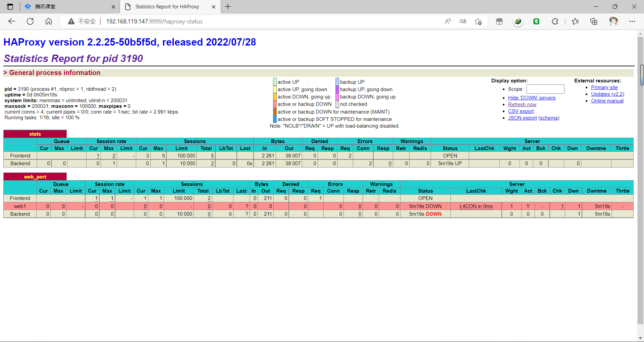The height and width of the screenshot is (342, 644).
Task: Click Refresh now link
Action: tap(522, 105)
